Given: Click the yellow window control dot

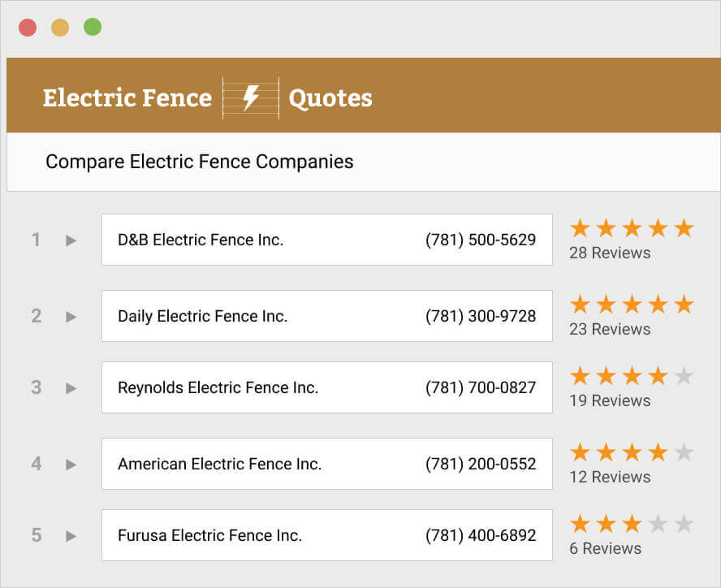Looking at the screenshot, I should (x=60, y=26).
